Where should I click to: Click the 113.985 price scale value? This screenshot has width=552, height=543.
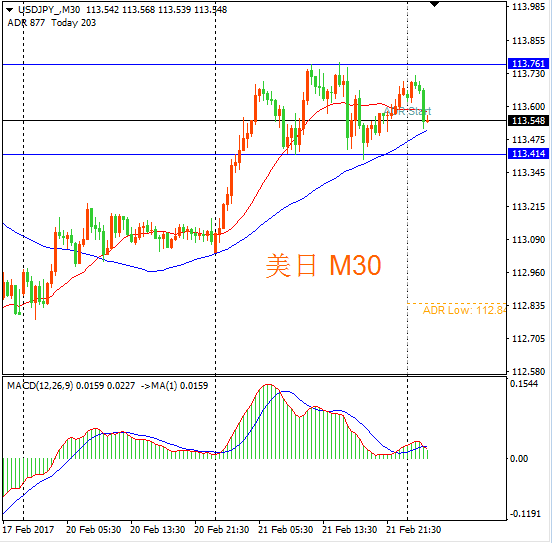(x=528, y=7)
